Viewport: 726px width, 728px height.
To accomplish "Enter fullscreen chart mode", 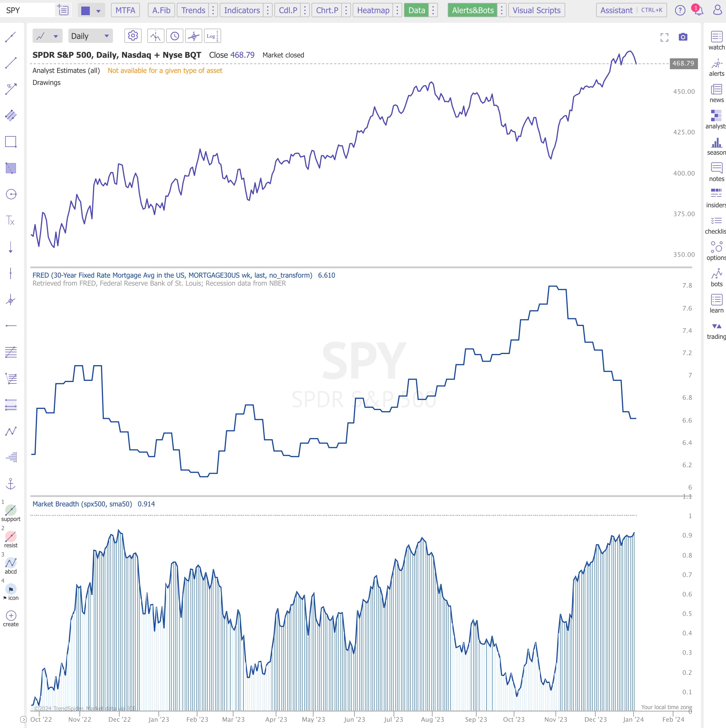I will 664,37.
